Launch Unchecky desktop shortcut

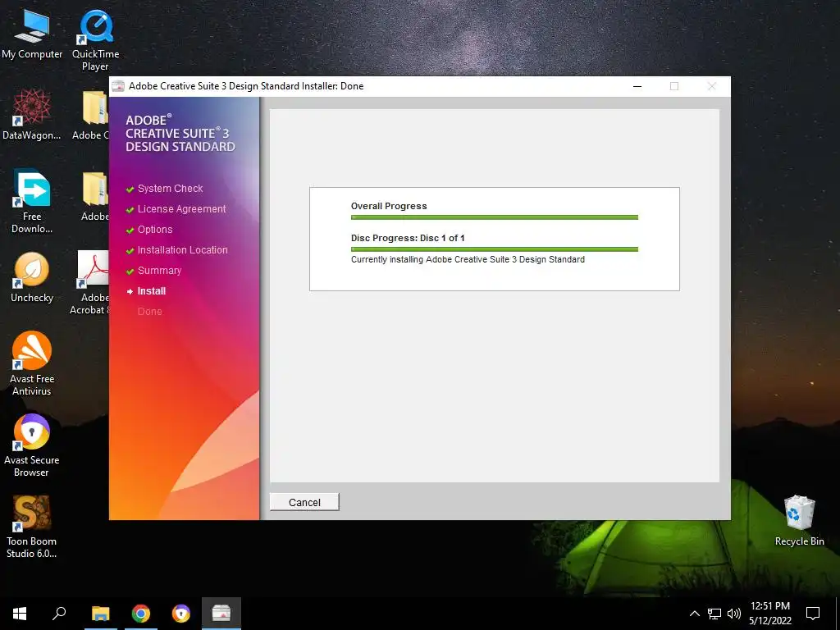[x=32, y=277]
